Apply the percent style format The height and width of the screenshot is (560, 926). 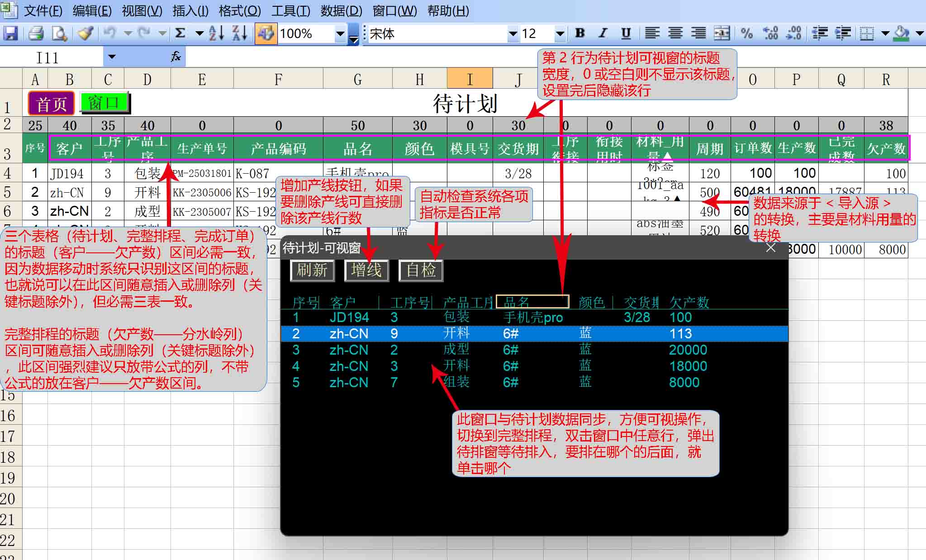pos(746,33)
